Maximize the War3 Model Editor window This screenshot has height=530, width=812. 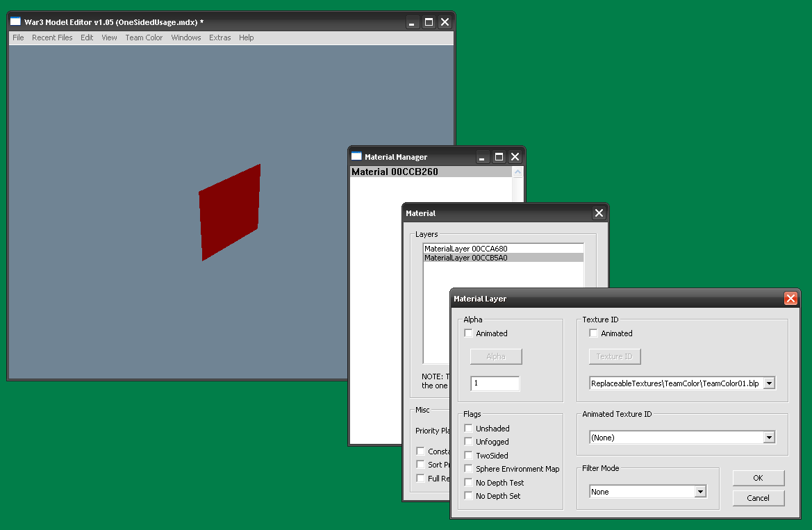[429, 22]
